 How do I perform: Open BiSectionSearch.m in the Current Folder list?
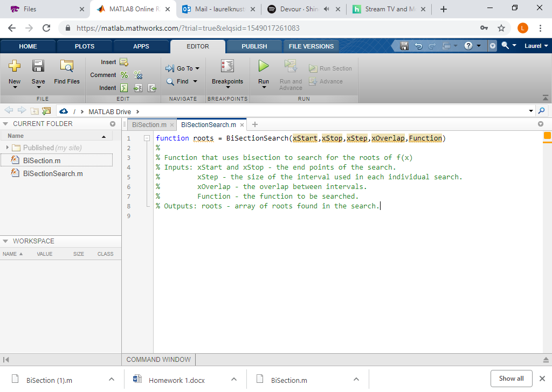point(52,173)
